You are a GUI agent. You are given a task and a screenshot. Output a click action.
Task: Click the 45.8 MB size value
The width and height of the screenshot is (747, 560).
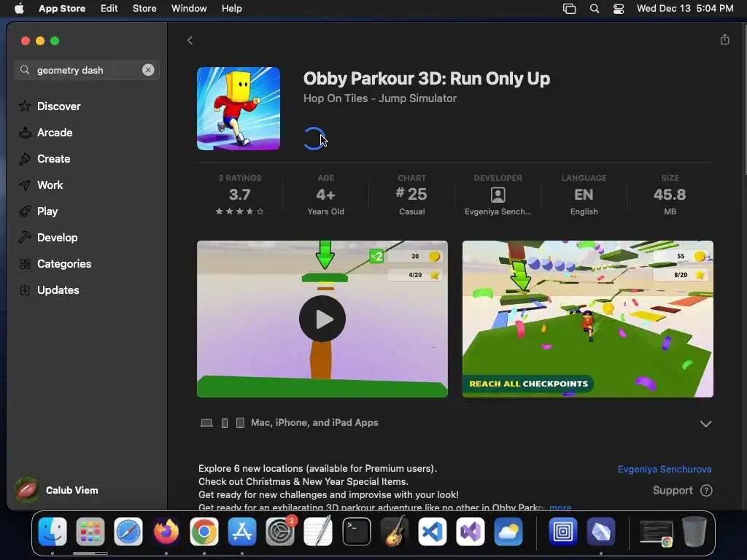[x=670, y=194]
